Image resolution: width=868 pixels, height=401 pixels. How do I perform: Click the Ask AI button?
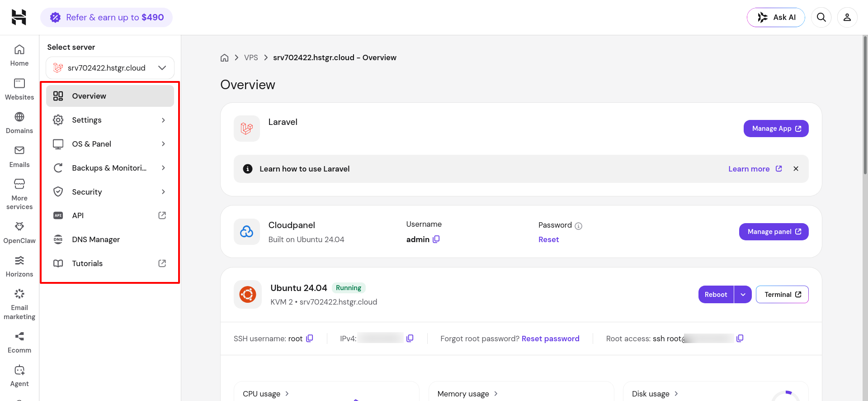pyautogui.click(x=776, y=17)
